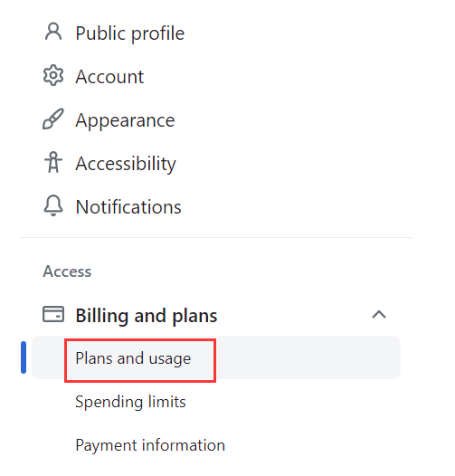Open the Public profile settings page

[130, 33]
